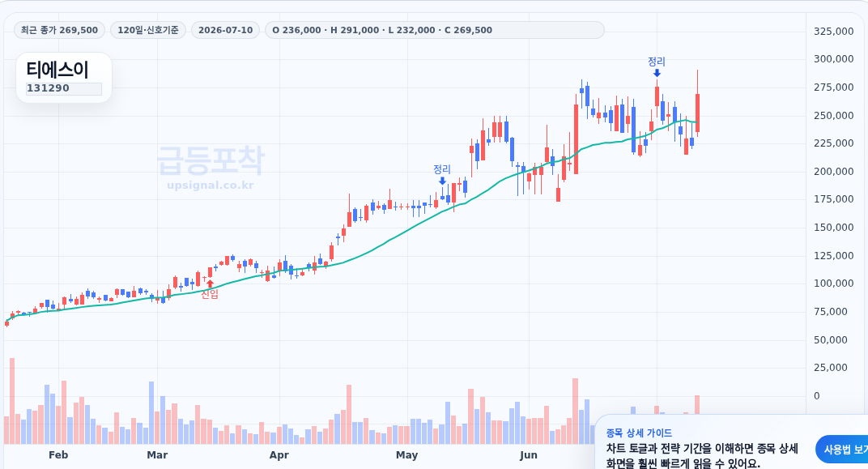Click the 300,000 price axis label
The height and width of the screenshot is (469, 868).
pos(834,58)
